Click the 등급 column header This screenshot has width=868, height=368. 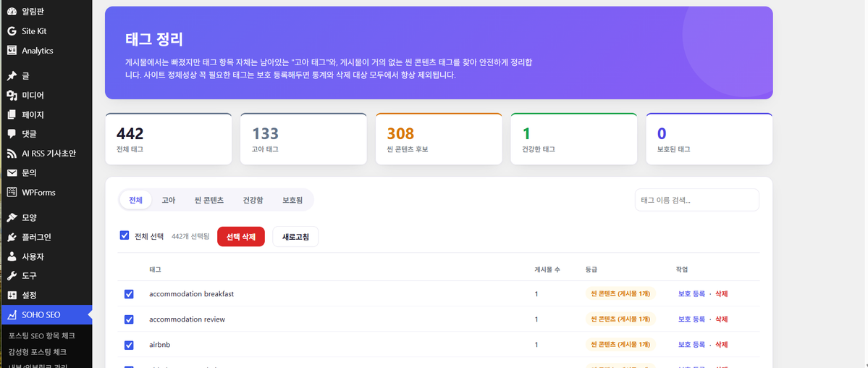[x=591, y=269]
